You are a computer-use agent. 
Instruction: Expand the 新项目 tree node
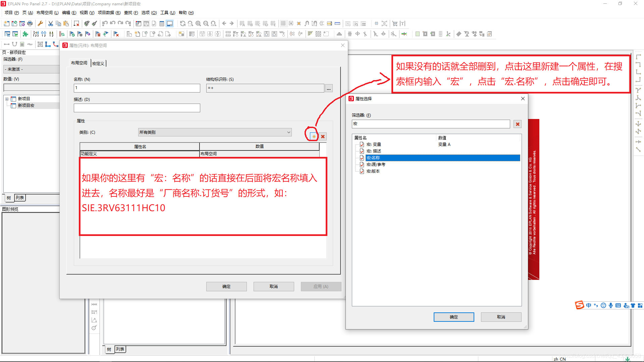[x=7, y=99]
